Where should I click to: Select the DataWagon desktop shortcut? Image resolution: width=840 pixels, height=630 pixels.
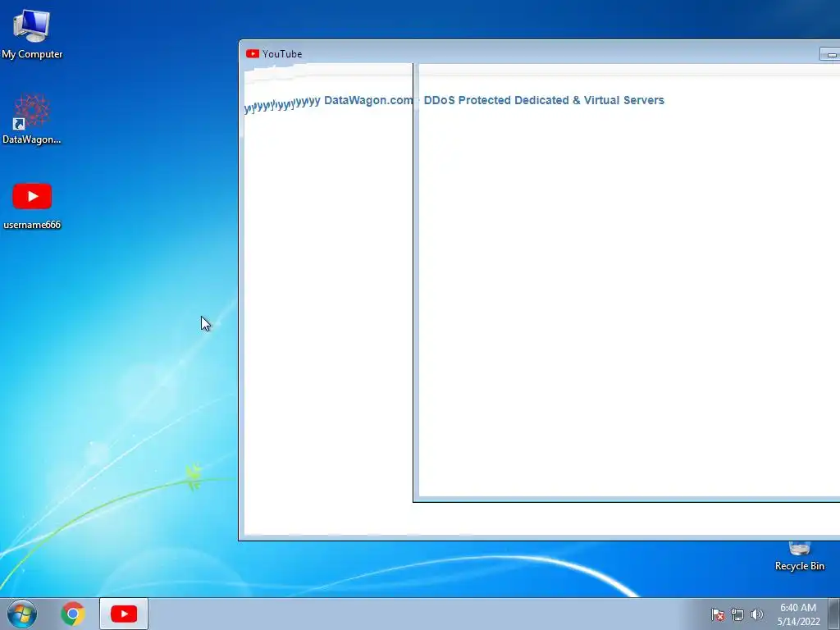tap(32, 119)
